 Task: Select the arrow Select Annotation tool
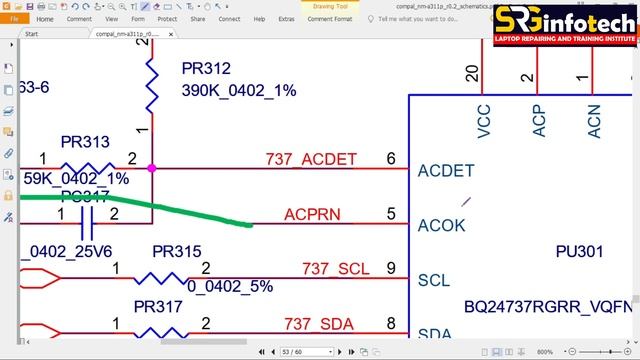[x=218, y=7]
